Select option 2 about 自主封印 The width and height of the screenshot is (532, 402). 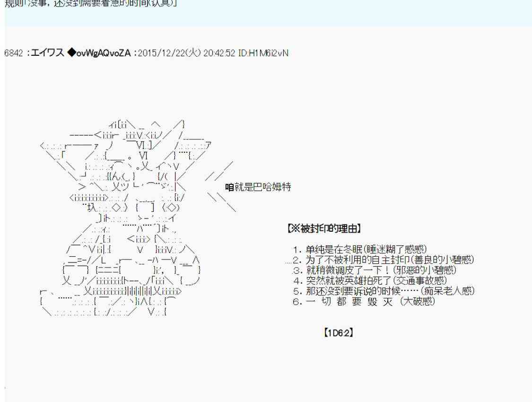(383, 260)
